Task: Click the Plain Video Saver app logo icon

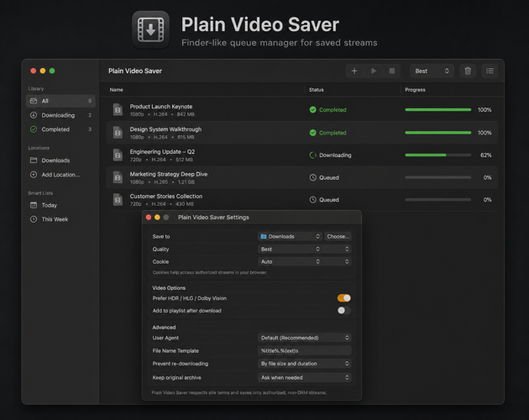Action: coord(150,29)
